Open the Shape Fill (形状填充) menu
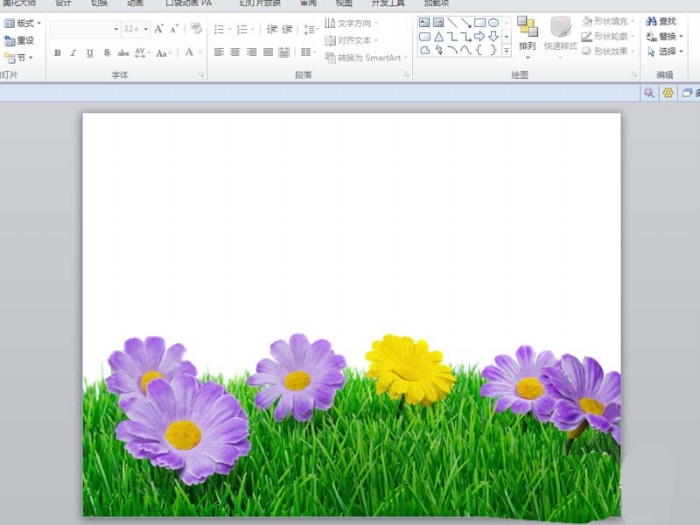The image size is (700, 525). click(x=606, y=21)
